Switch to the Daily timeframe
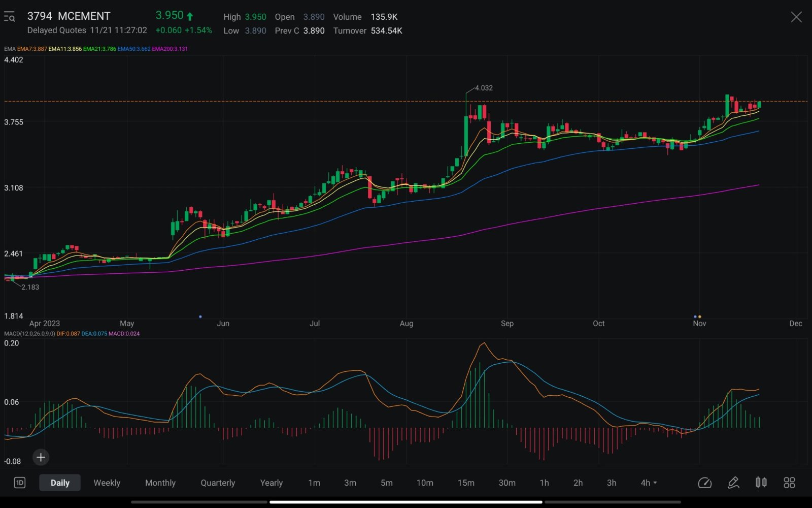Screen dimensions: 812x508 [60, 483]
